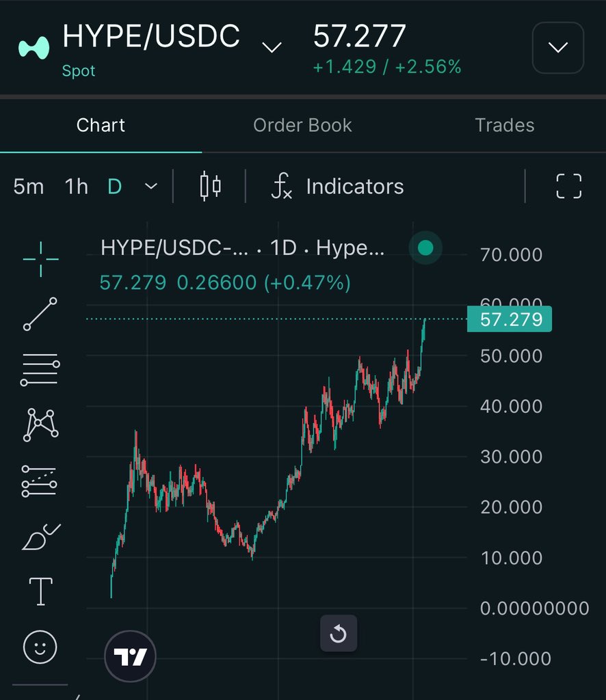Click the HYPE token logo

pyautogui.click(x=34, y=48)
